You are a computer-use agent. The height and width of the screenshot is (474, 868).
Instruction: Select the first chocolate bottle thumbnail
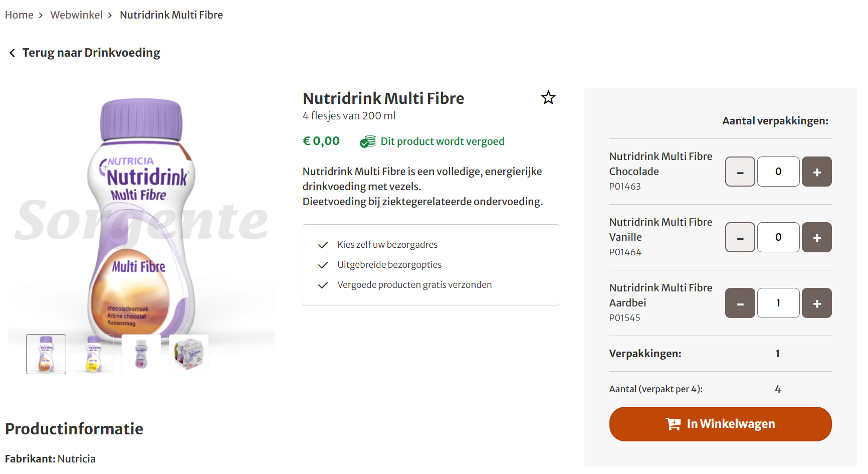click(x=46, y=354)
